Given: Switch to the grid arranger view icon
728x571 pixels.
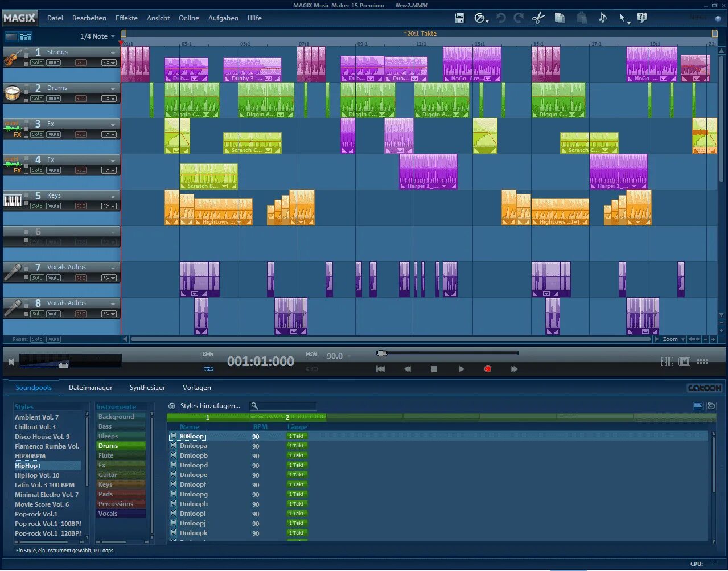Looking at the screenshot, I should tap(25, 36).
